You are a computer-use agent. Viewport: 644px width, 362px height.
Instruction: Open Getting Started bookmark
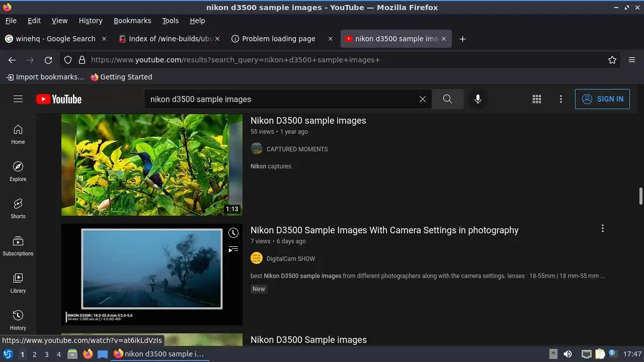pos(121,77)
